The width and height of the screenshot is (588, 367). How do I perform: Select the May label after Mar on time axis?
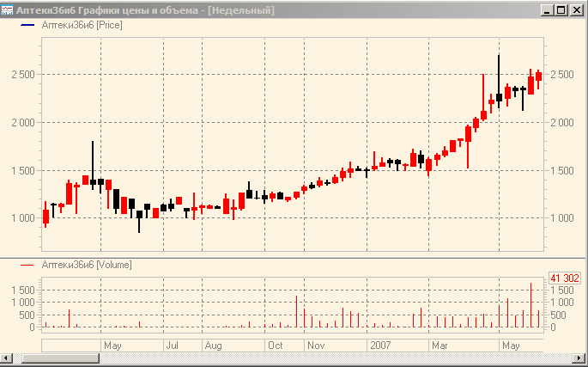coord(511,346)
